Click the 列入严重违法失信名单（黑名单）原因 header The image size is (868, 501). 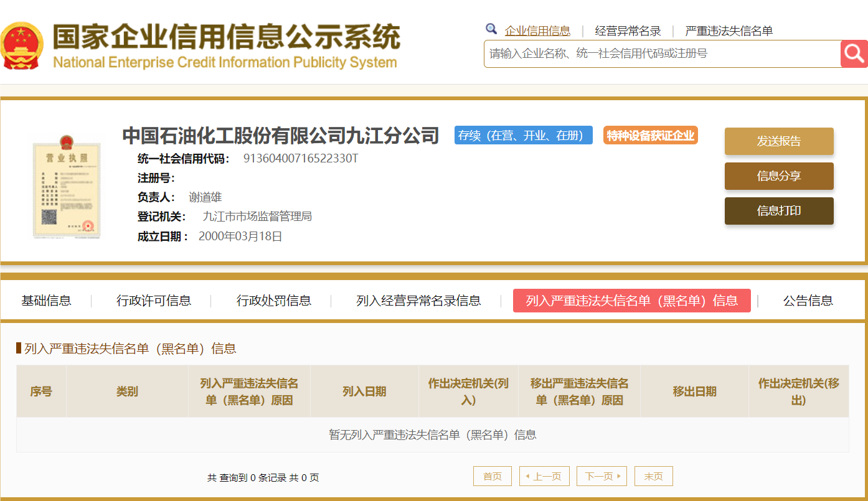click(x=249, y=391)
